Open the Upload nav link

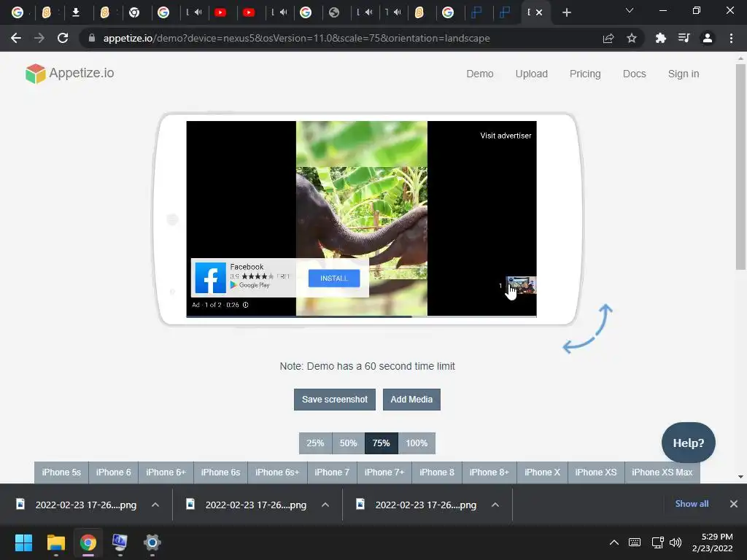532,74
